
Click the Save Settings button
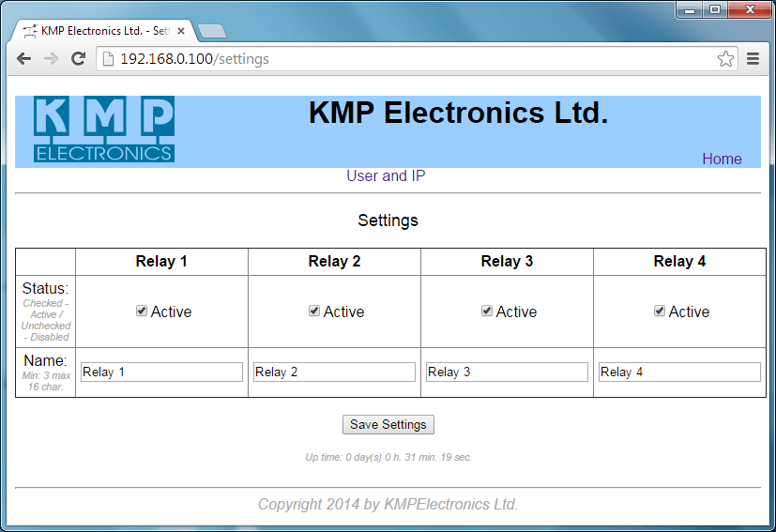click(388, 425)
